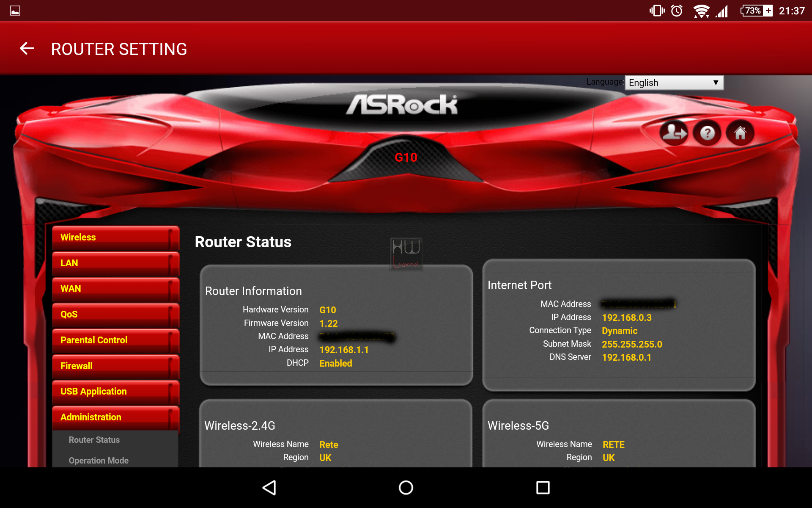Select the Operation Mode submenu item
The width and height of the screenshot is (812, 508).
115,460
